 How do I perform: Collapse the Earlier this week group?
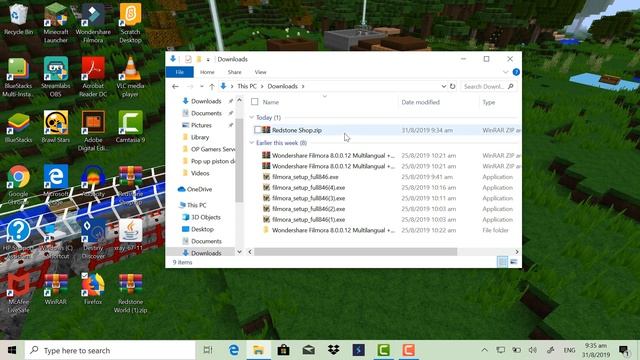point(252,143)
